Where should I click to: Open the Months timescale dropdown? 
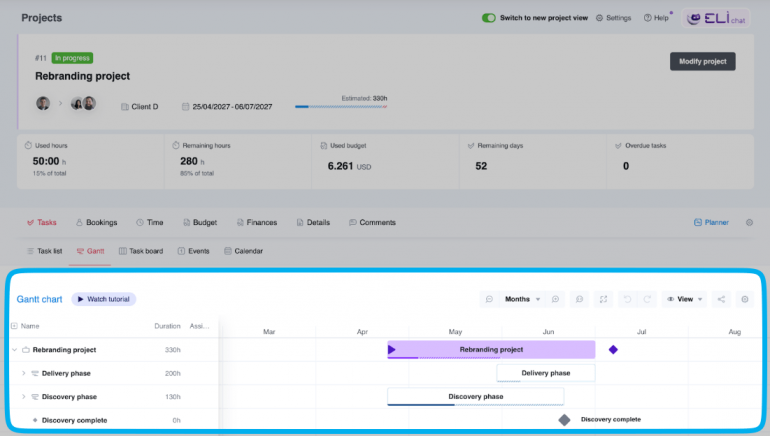pos(523,299)
